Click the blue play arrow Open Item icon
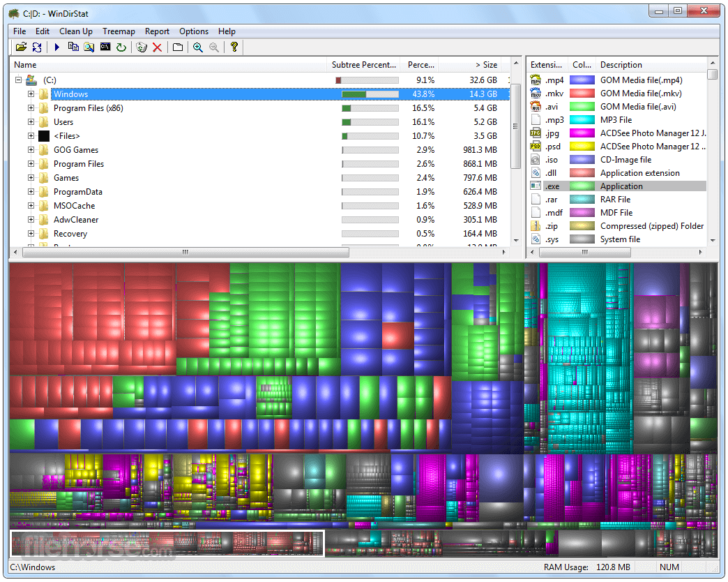The height and width of the screenshot is (582, 728). pyautogui.click(x=57, y=47)
